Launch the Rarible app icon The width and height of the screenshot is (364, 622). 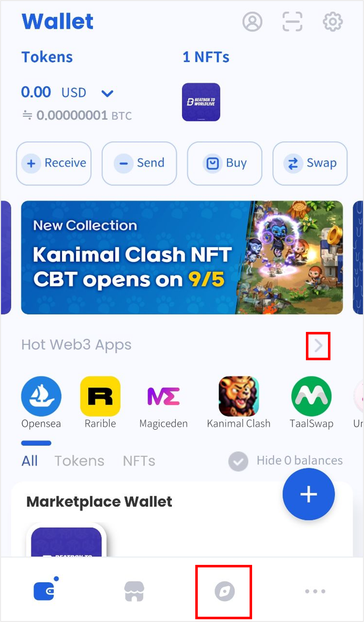[100, 396]
